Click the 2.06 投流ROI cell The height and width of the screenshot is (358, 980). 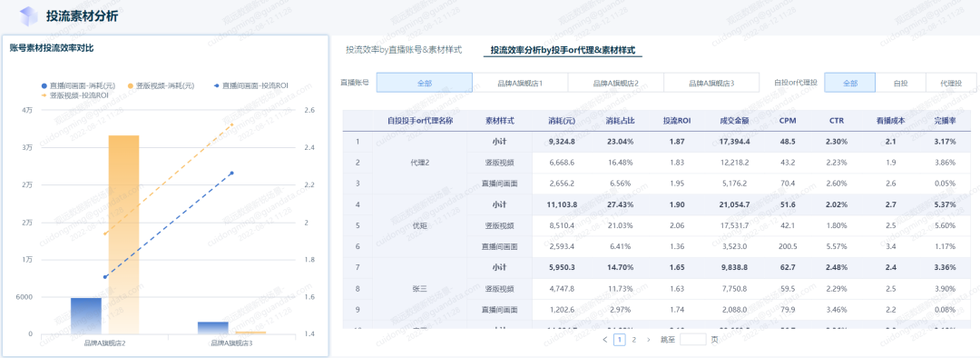tap(676, 226)
